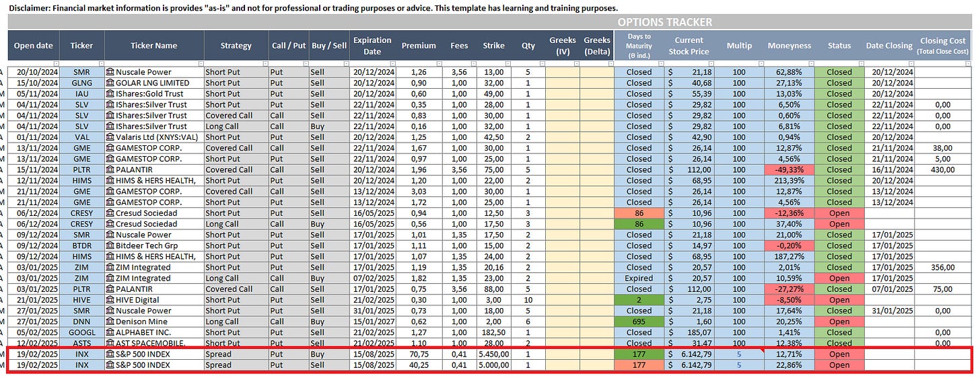
Task: Click the stock icon in the Buy S&P 500 INDEX row
Action: tap(110, 354)
